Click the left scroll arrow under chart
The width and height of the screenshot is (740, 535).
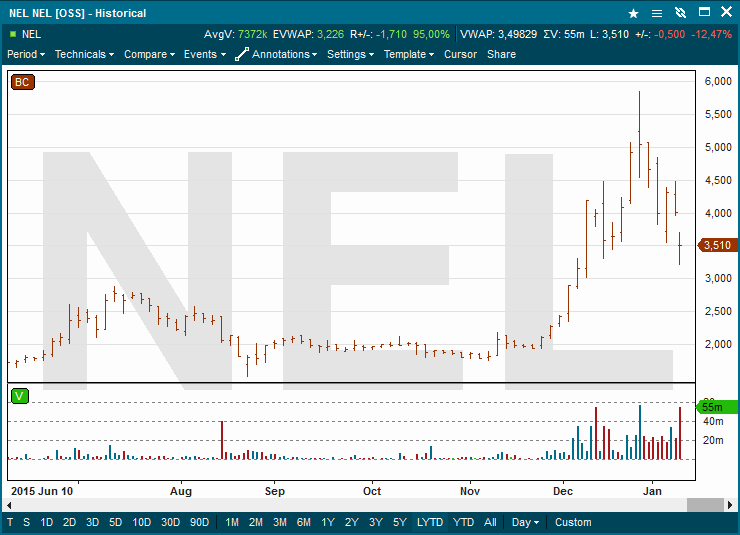click(9, 505)
